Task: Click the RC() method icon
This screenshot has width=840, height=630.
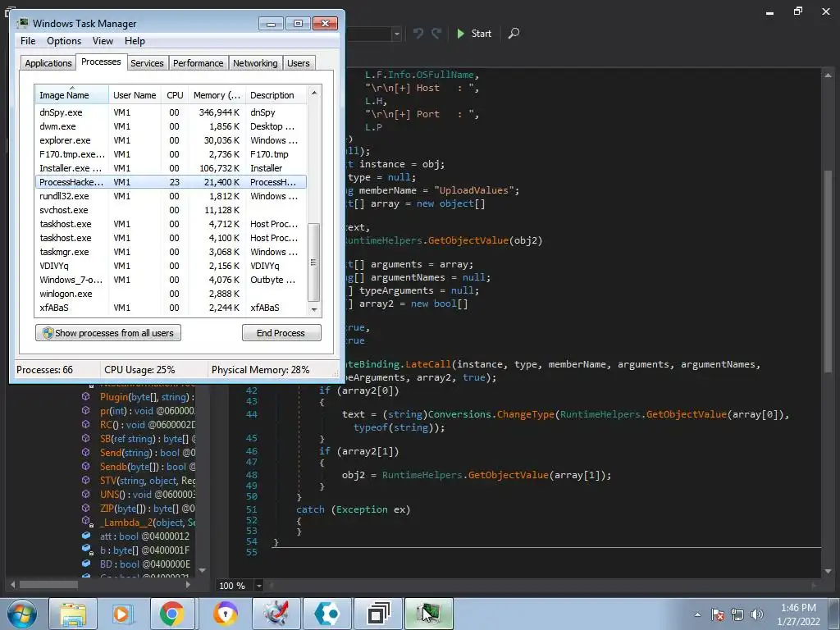Action: tap(85, 424)
